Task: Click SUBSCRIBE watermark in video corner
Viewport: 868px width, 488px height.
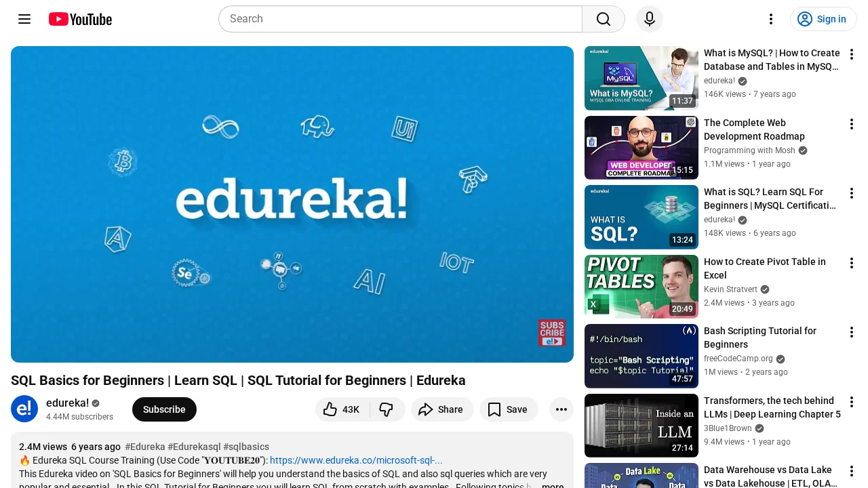Action: point(552,333)
